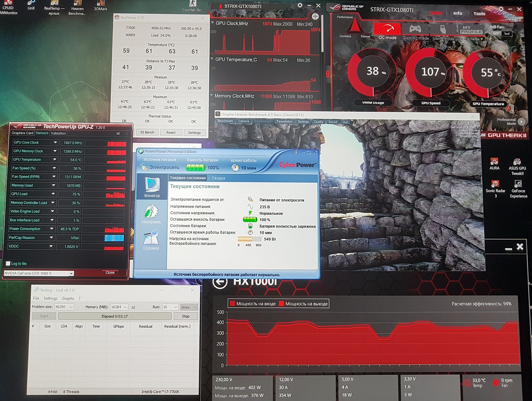Switch to the Graphics Card tab in GPU-Z
532x401 pixels.
click(x=22, y=133)
